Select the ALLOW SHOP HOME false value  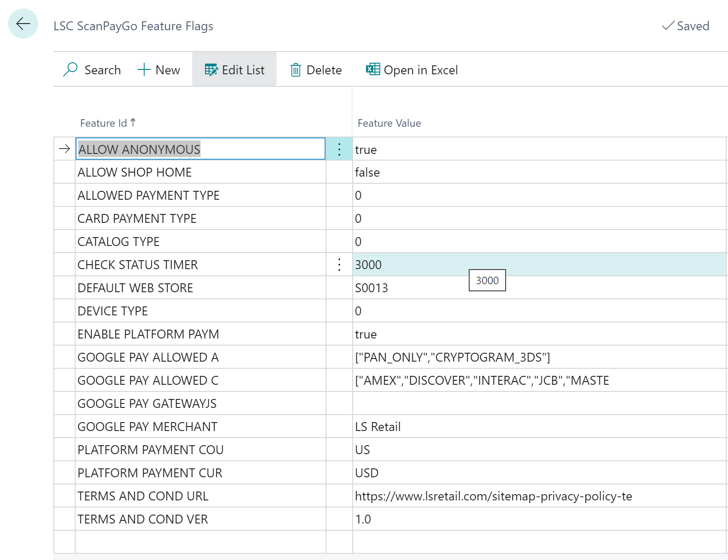(x=367, y=173)
